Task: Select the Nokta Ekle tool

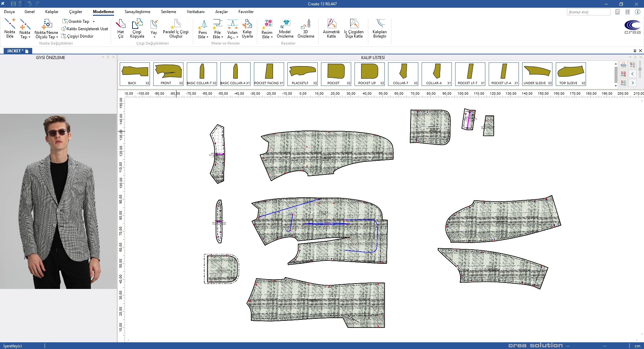Action: point(10,29)
